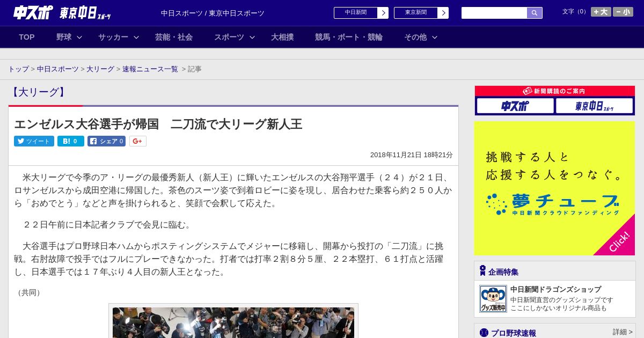
Task: Open the 大相撲 menu item
Action: pyautogui.click(x=282, y=37)
